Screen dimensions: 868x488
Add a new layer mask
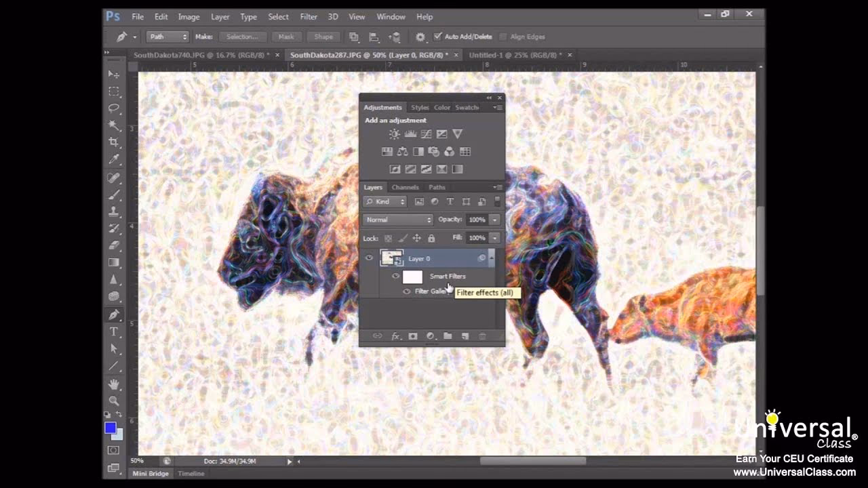coord(412,336)
